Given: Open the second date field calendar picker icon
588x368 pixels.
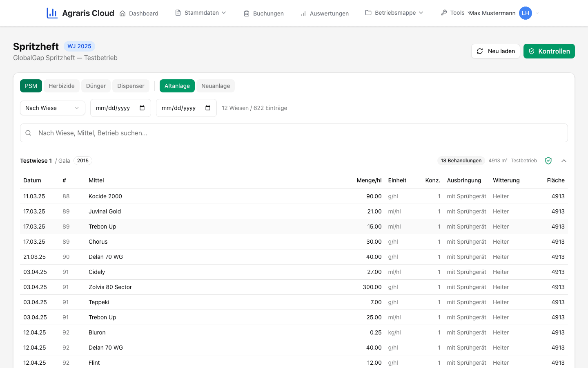Looking at the screenshot, I should (x=208, y=108).
